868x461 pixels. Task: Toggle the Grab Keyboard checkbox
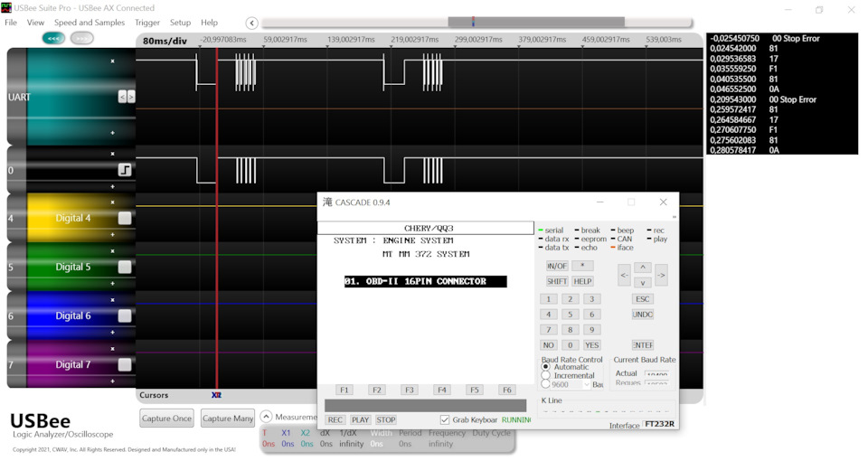(x=445, y=419)
